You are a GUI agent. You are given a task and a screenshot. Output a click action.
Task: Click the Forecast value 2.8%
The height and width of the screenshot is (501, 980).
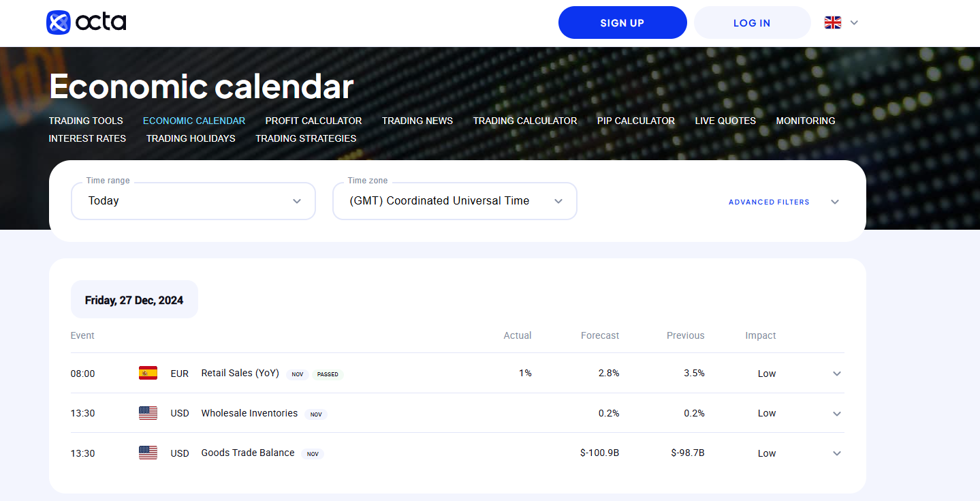click(x=607, y=373)
